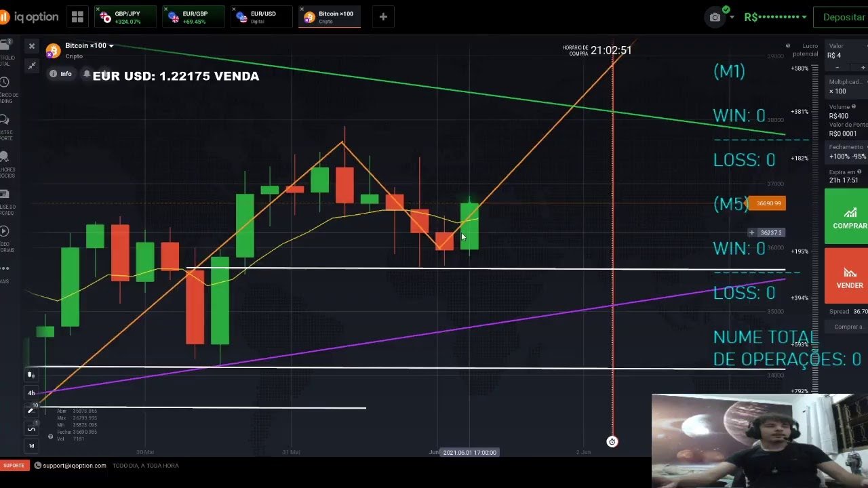Image resolution: width=868 pixels, height=488 pixels.
Task: Add a new asset tab with plus
Action: 383,17
